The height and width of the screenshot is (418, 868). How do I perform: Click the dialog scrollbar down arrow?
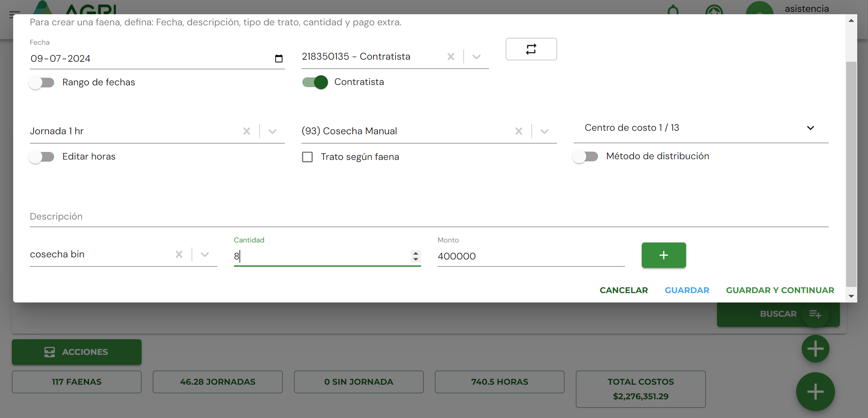coord(851,296)
